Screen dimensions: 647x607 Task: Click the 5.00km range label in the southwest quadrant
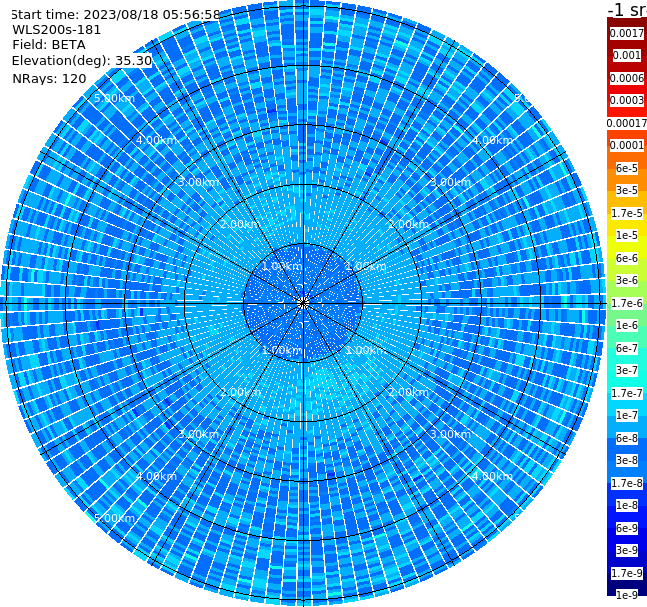pyautogui.click(x=114, y=518)
